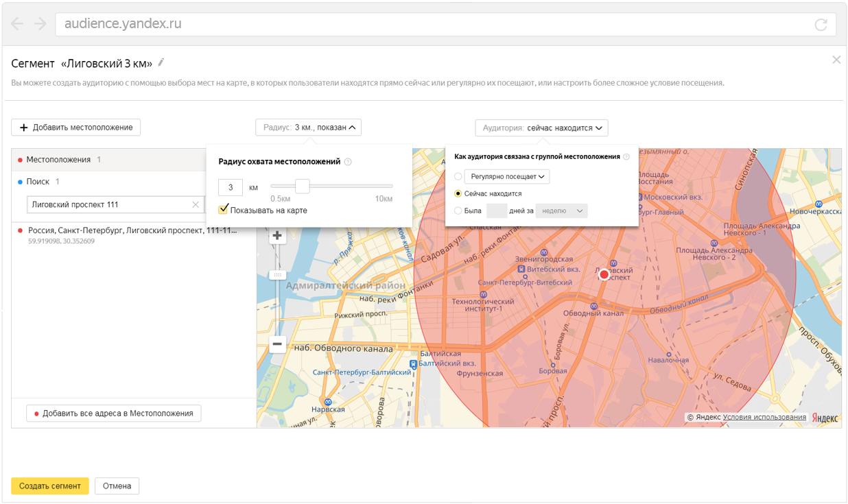
Task: Open the Регулярно посещает dropdown
Action: pos(507,177)
